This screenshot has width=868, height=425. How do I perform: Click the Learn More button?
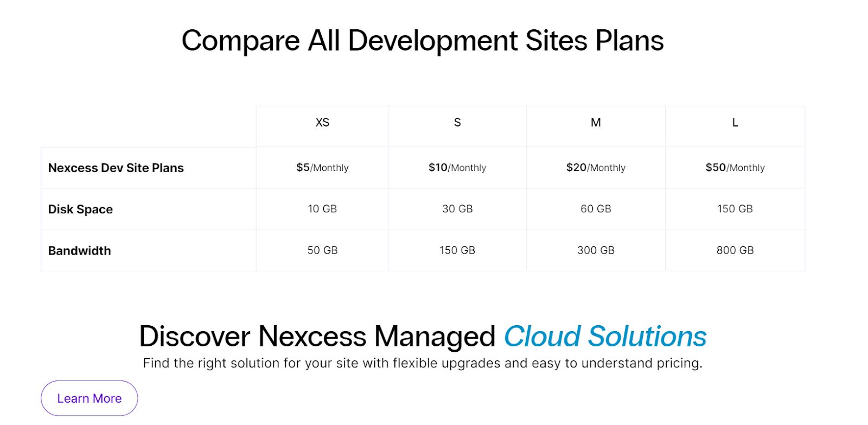pos(90,398)
